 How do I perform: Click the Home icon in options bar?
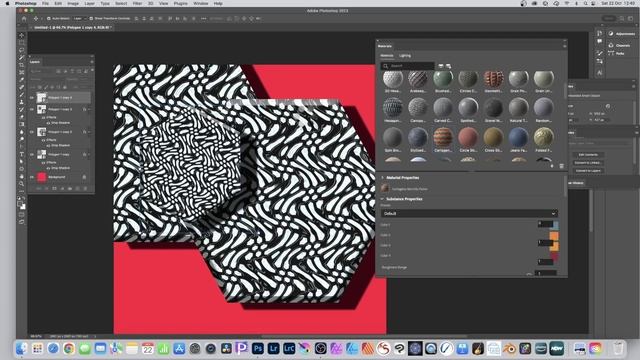click(24, 18)
